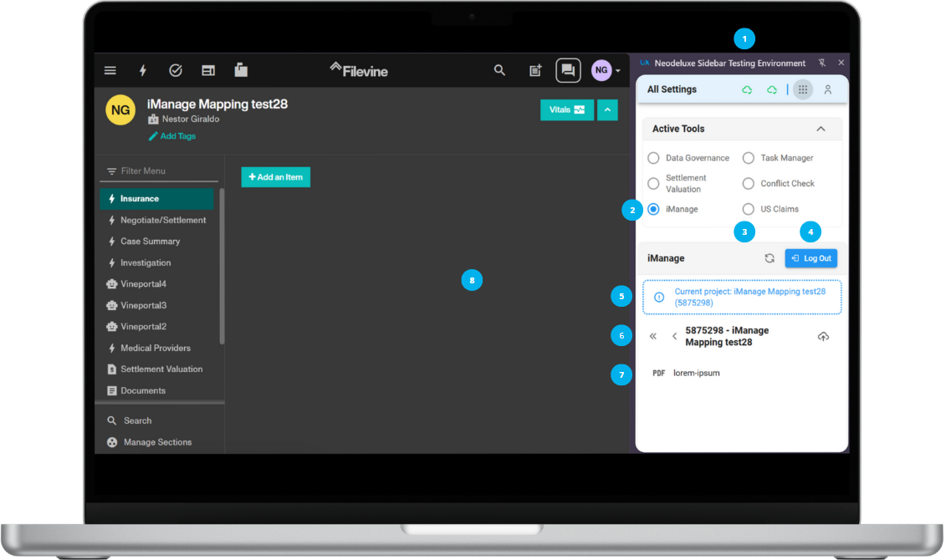Click the green cloud icon beside blue divider
The image size is (946, 560).
point(772,89)
